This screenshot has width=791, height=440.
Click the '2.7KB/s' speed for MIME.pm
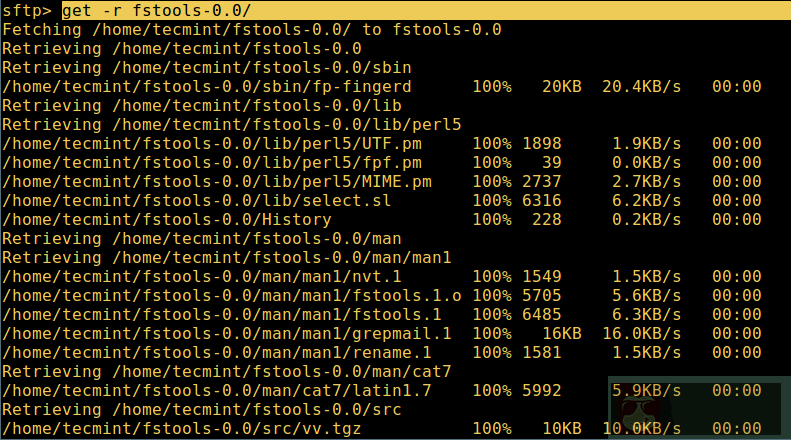(647, 182)
